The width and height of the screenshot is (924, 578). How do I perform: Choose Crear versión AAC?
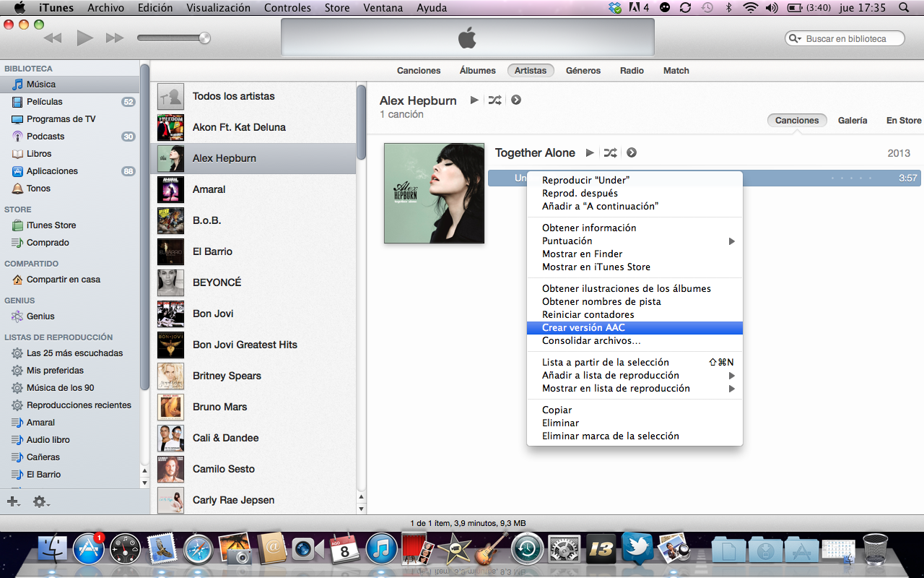pos(635,328)
